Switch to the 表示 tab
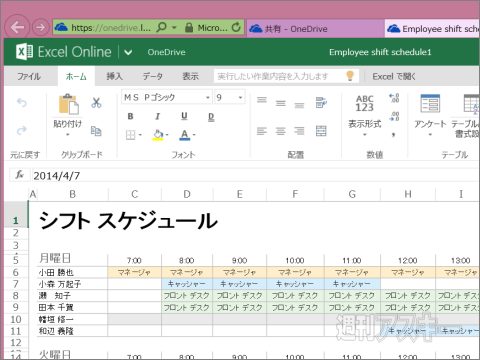The height and width of the screenshot is (360, 480). (190, 76)
